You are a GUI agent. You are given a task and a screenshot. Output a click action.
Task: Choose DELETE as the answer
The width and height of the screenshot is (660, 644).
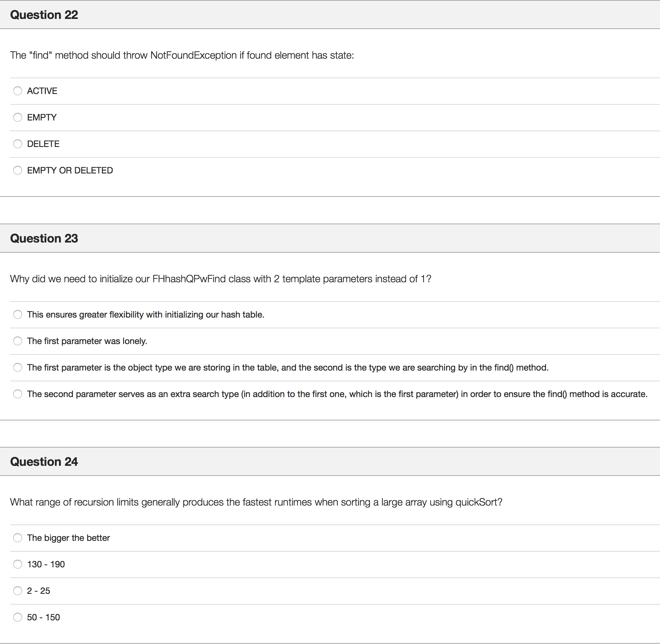(18, 144)
